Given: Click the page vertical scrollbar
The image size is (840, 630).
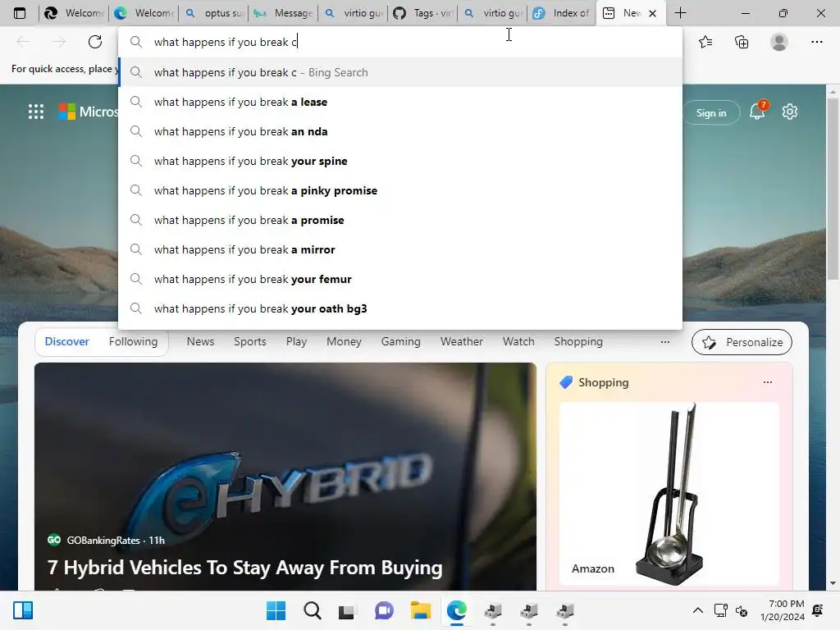Looking at the screenshot, I should pyautogui.click(x=833, y=188).
